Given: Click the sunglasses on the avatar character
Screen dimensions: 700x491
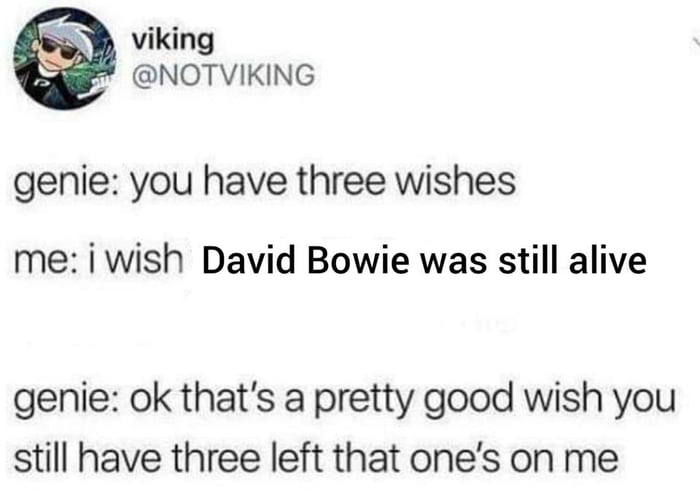Looking at the screenshot, I should (59, 48).
